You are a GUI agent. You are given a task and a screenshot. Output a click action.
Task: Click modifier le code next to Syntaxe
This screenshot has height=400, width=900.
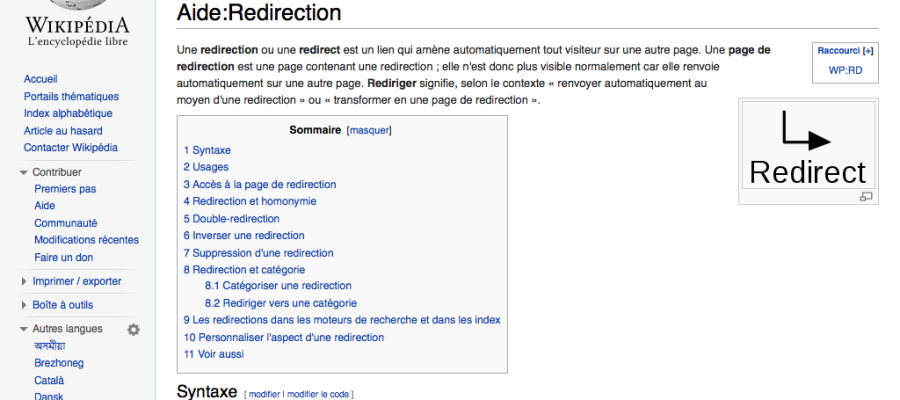320,394
